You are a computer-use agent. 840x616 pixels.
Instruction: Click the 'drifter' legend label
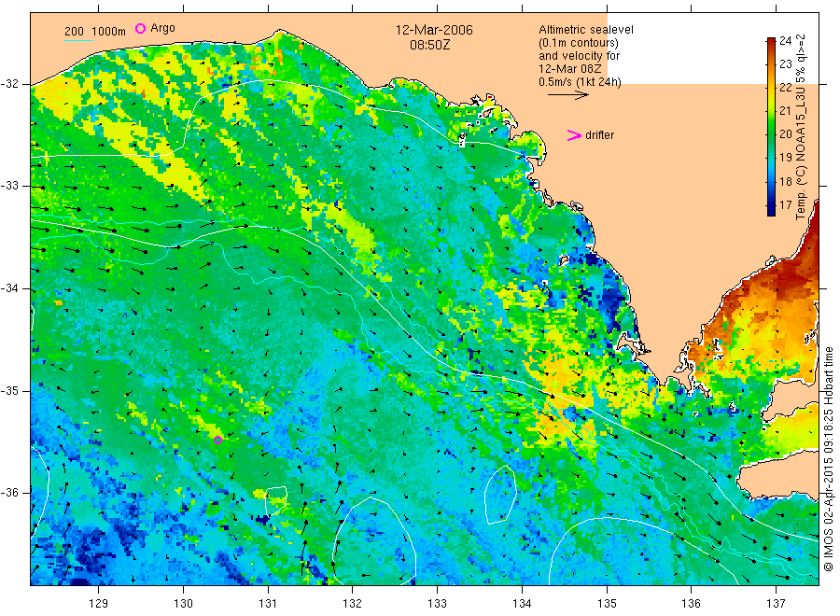[599, 135]
